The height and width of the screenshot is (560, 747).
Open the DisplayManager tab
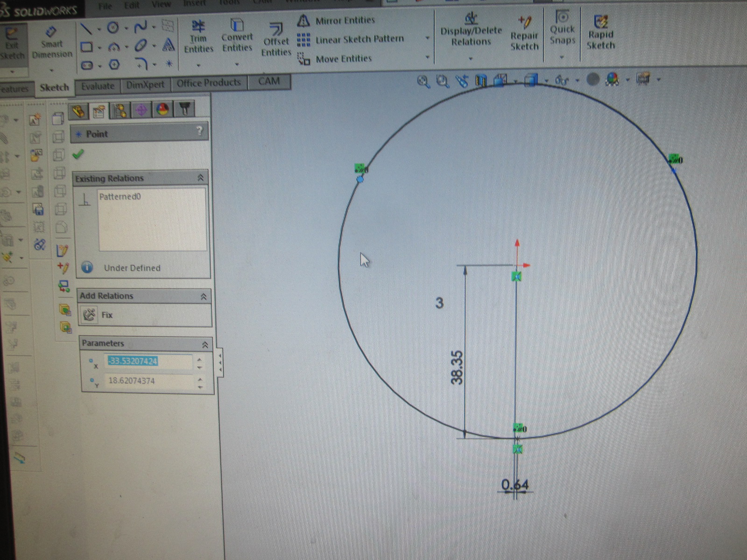coord(162,110)
